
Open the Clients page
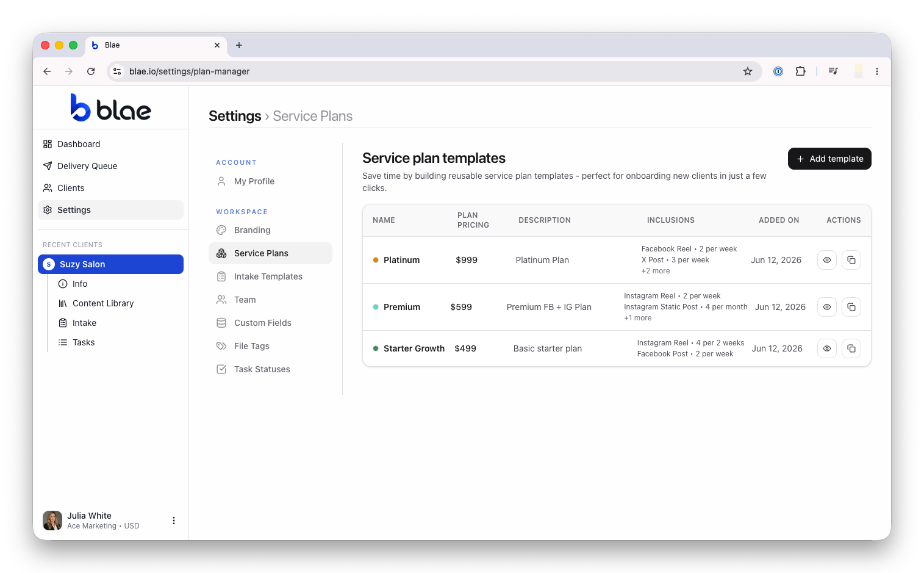click(110, 188)
